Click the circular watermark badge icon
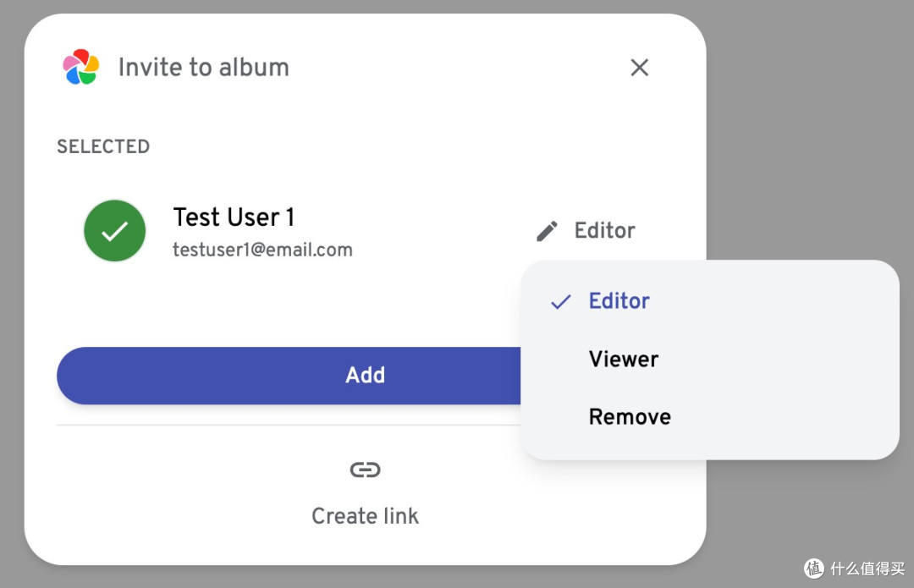The height and width of the screenshot is (588, 914). coord(814,569)
